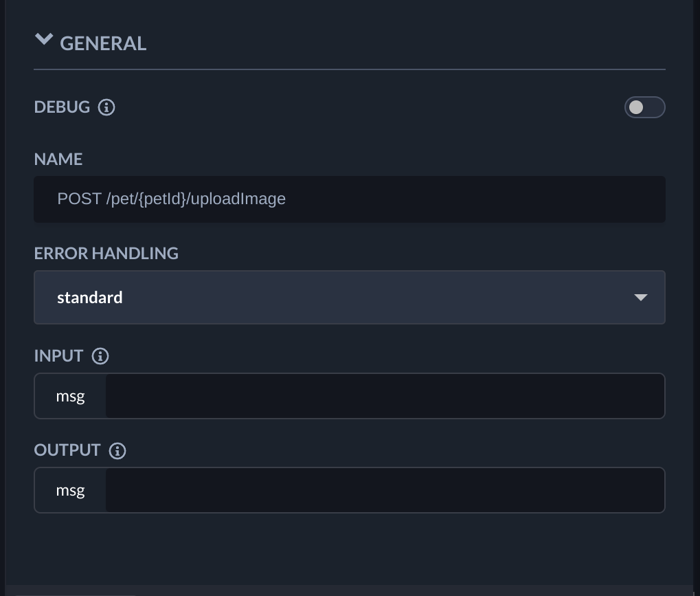This screenshot has height=596, width=700.
Task: Click the GENERAL section heading text
Action: coord(103,43)
